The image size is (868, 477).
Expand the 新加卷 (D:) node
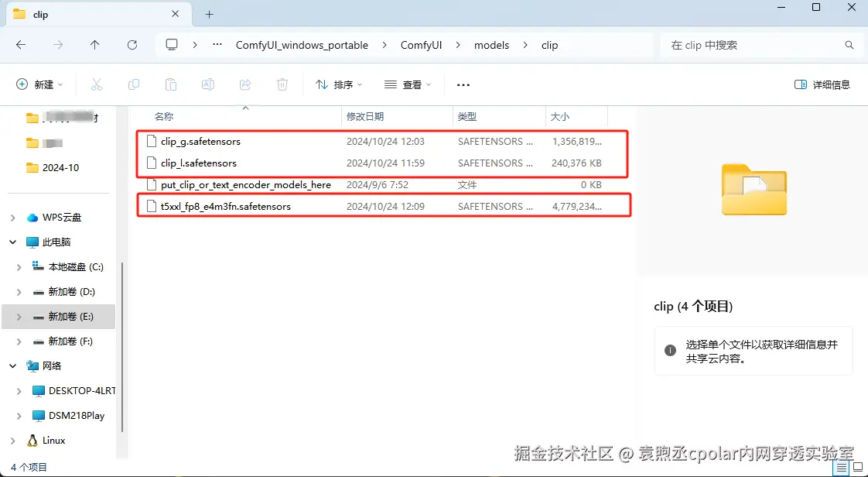point(19,292)
